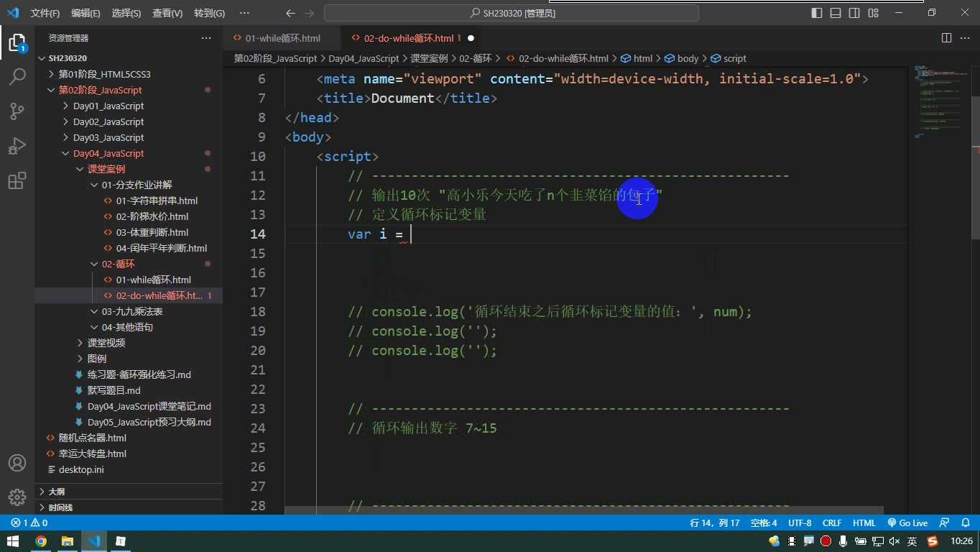Click the Customize Layout icon
The width and height of the screenshot is (980, 552).
(873, 13)
